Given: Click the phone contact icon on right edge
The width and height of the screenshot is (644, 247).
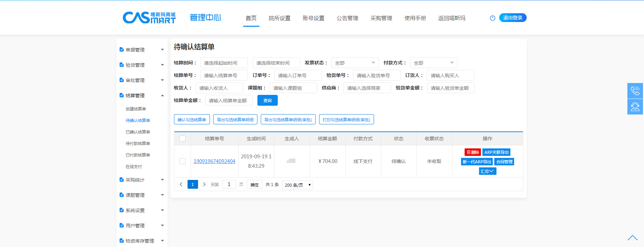Looking at the screenshot, I should coord(635,91).
